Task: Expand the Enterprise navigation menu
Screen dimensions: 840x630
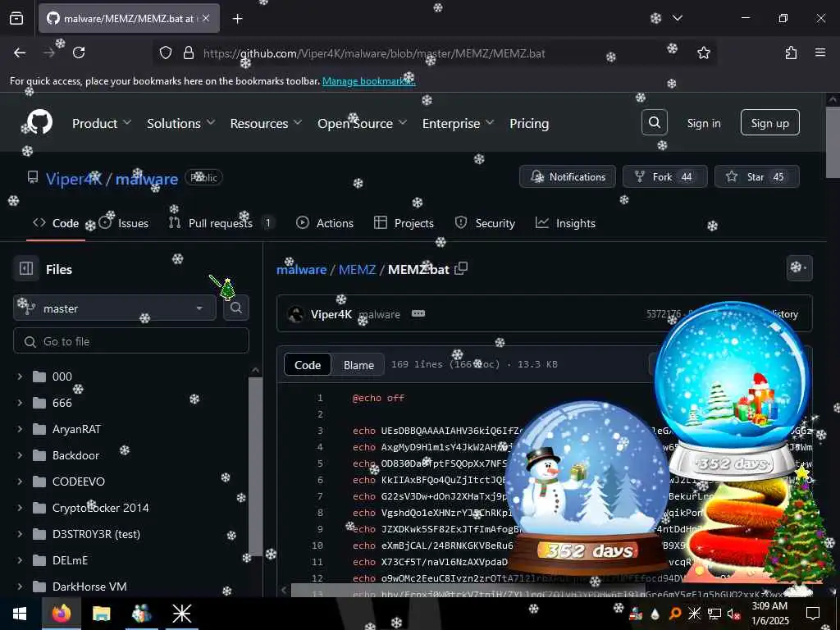Action: (x=458, y=123)
